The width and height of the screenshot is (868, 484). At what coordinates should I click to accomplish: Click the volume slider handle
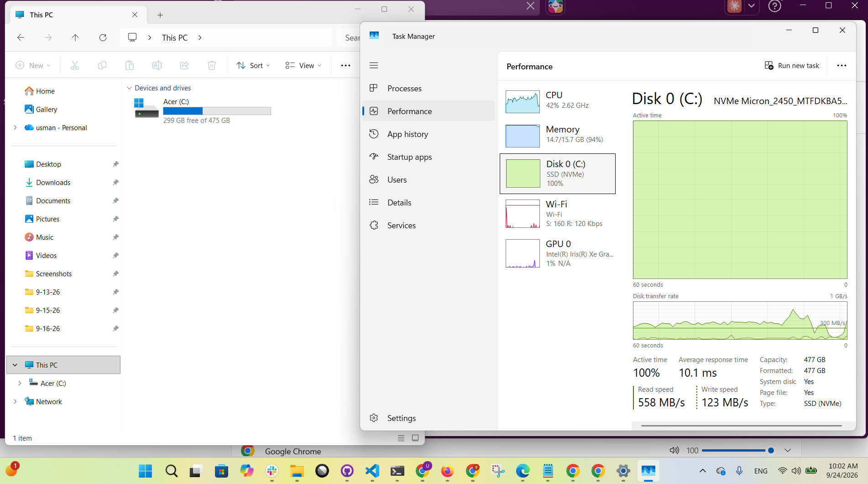coord(771,451)
